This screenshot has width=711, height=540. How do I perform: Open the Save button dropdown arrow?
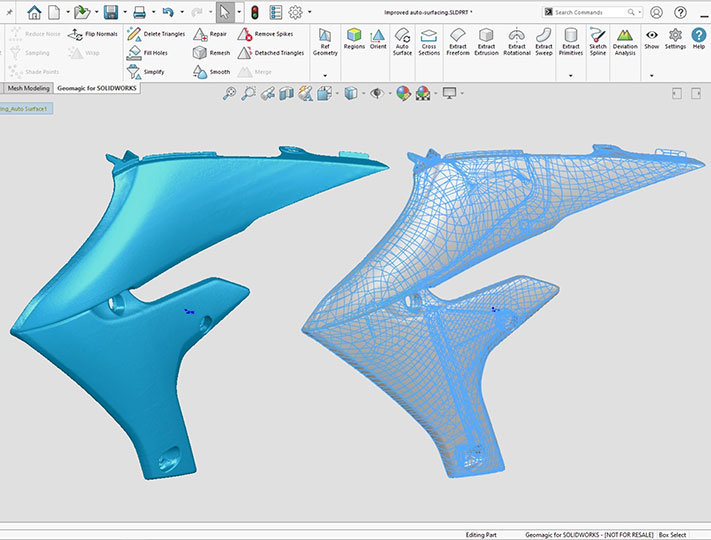pos(124,13)
